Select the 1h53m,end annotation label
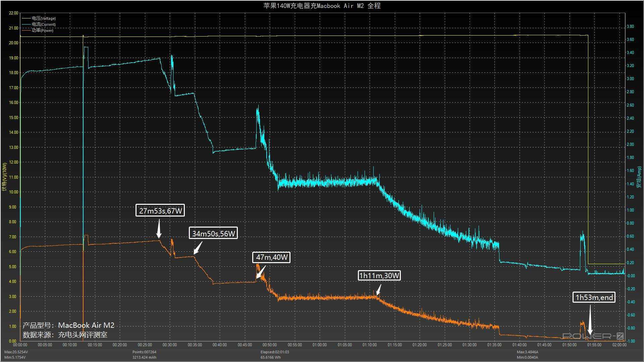Image resolution: width=644 pixels, height=362 pixels. point(594,297)
